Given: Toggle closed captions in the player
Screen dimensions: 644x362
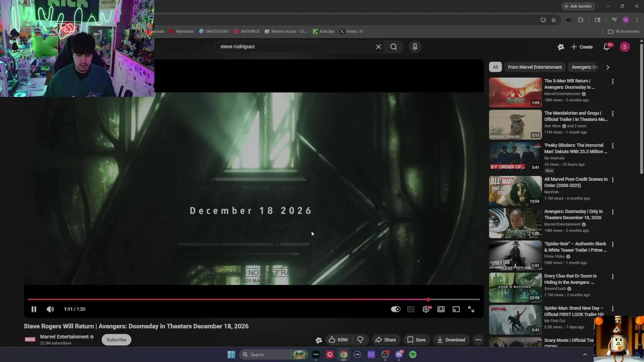Looking at the screenshot, I should 411,309.
